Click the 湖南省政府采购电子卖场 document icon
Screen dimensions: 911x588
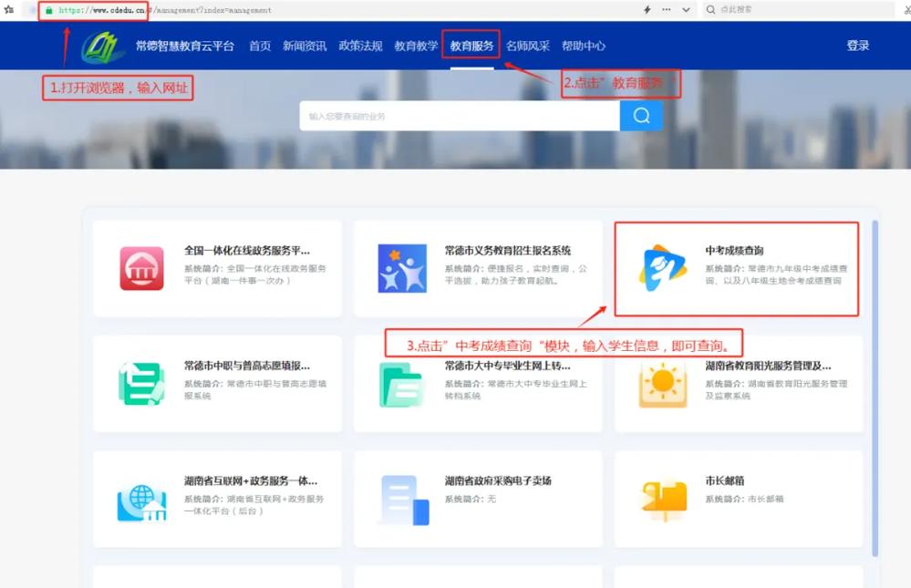402,500
